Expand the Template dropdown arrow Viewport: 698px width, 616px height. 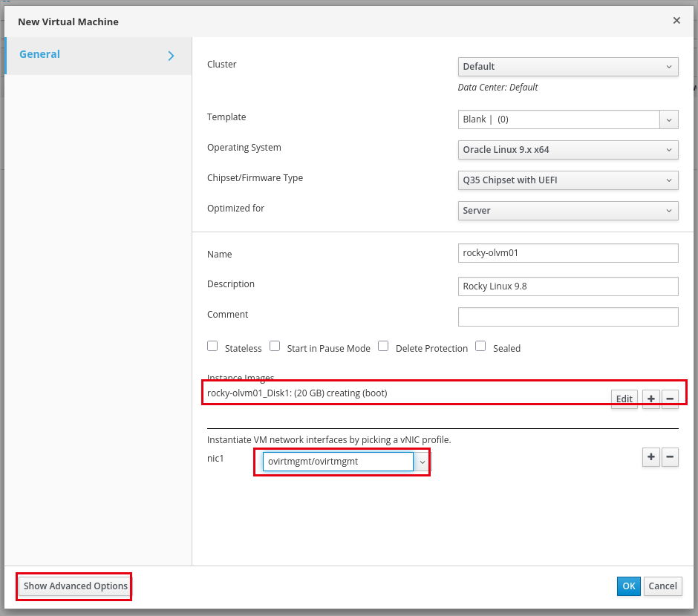coord(669,119)
